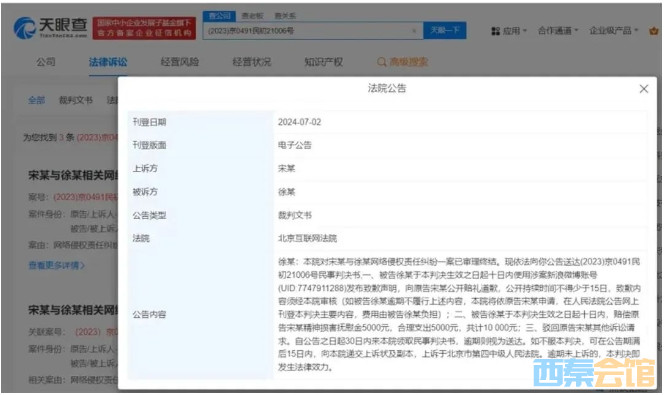
Task: Click the crown VIP icon
Action: [x=654, y=31]
